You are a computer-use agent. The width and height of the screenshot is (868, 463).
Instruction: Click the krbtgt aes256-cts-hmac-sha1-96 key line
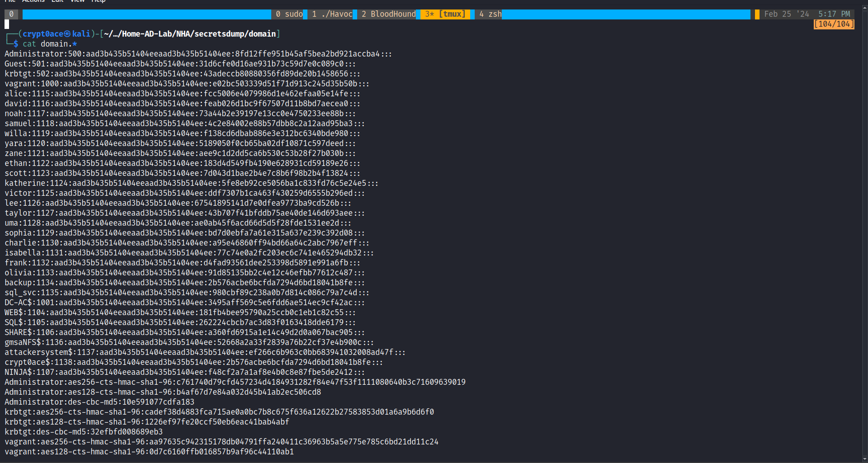219,412
